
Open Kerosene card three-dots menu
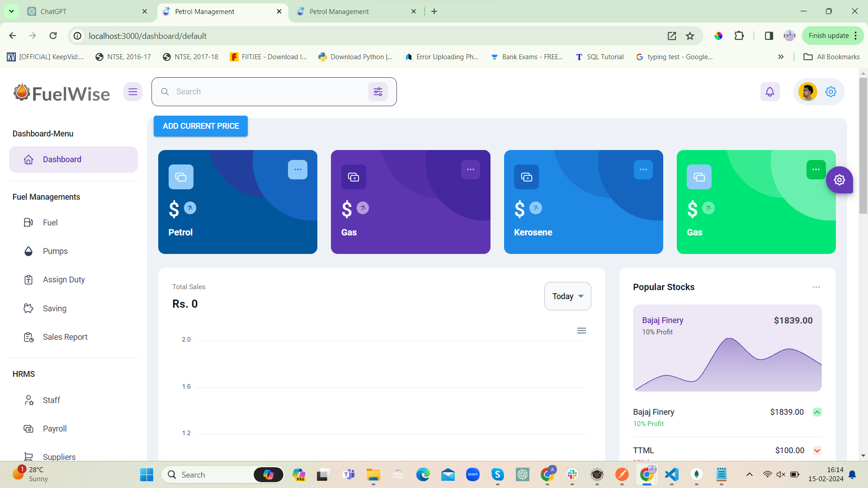point(643,169)
